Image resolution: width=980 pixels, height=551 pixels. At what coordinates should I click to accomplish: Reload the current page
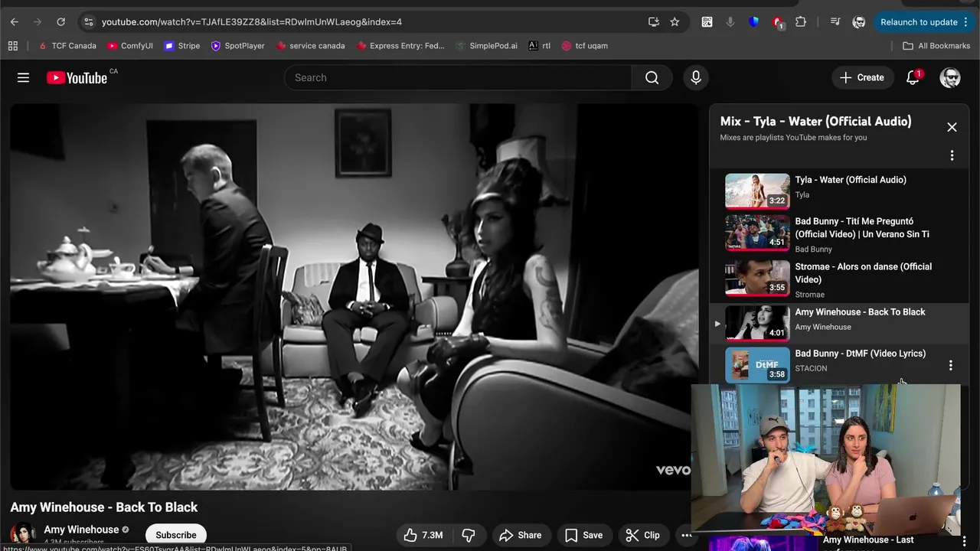tap(61, 22)
